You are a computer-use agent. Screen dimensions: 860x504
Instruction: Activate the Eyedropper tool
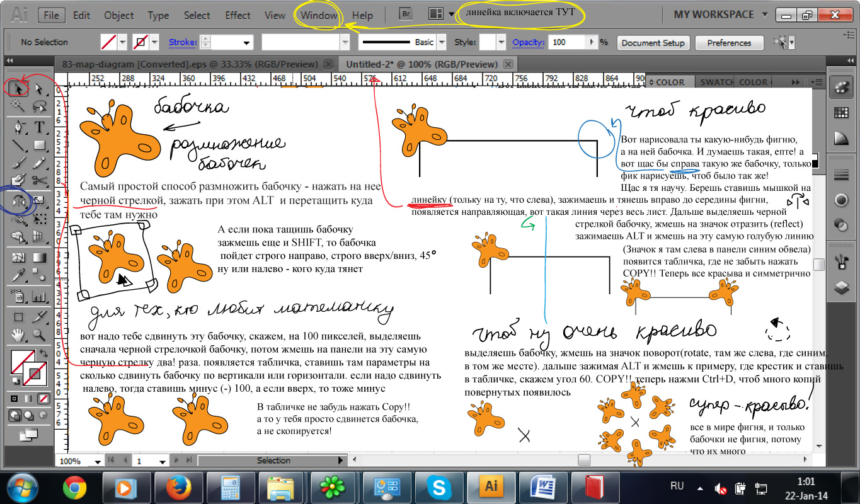19,275
